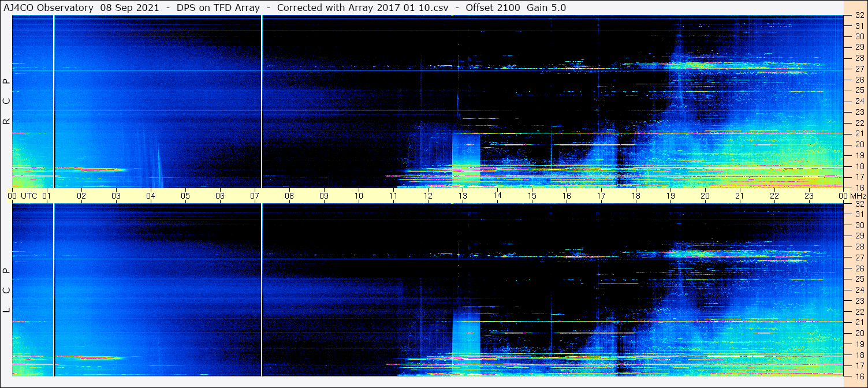Image resolution: width=868 pixels, height=388 pixels.
Task: Click the "AJ4CO Observatory" title text
Action: coord(49,8)
